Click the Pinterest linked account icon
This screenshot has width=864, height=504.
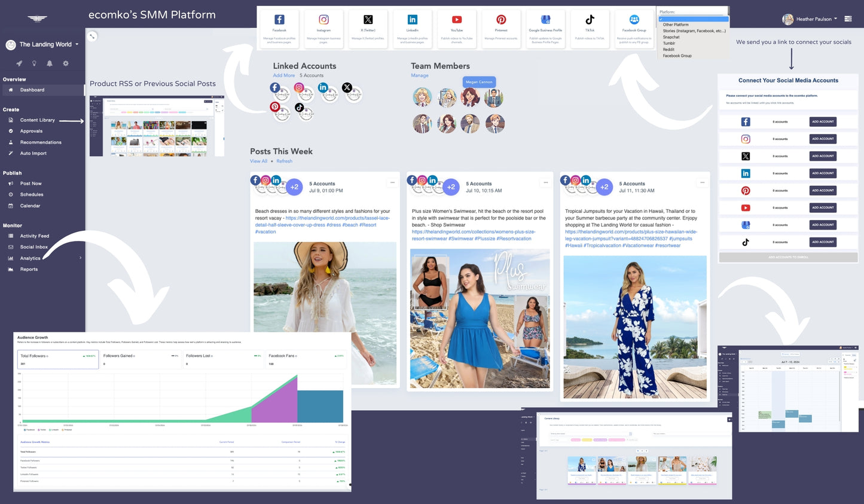point(275,107)
